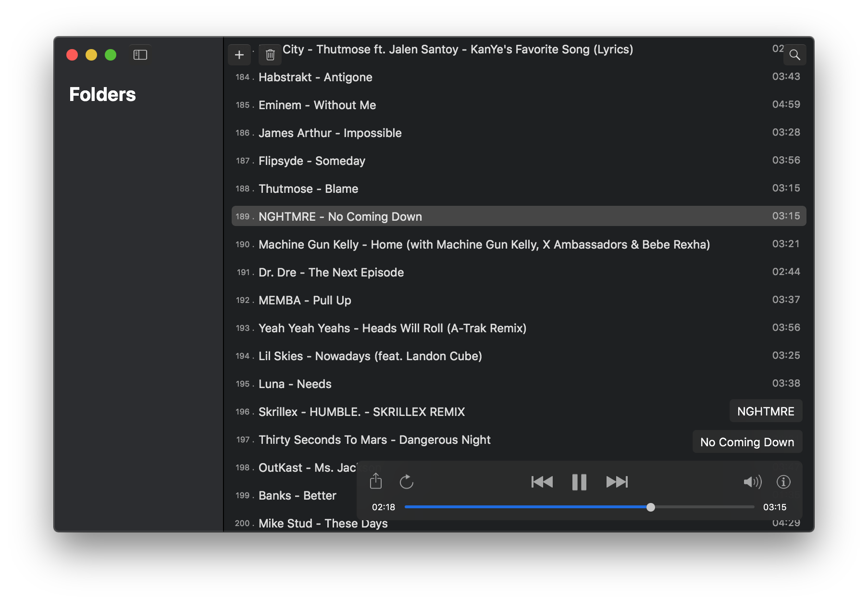Click elapsed time 02:18 label
868x603 pixels.
[x=384, y=507]
